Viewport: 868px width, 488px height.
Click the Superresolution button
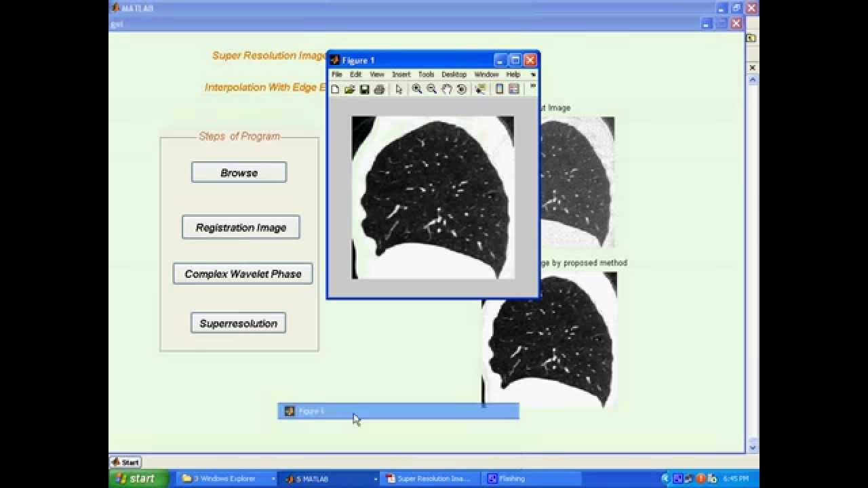[238, 323]
